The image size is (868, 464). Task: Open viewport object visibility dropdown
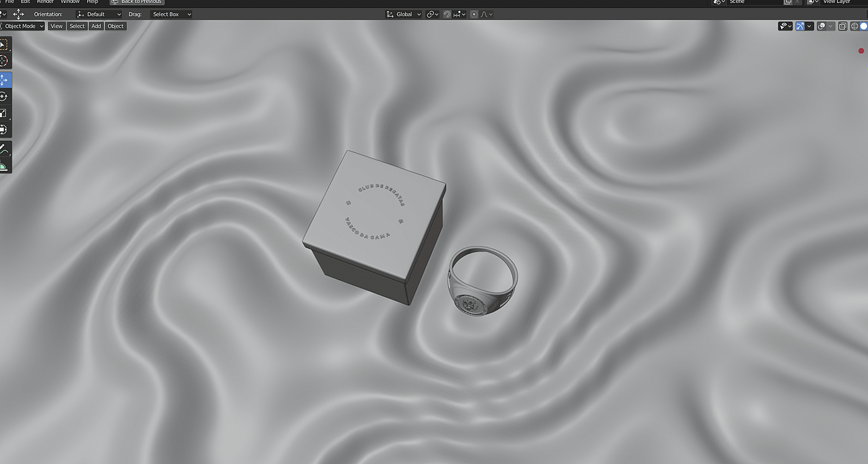pos(786,26)
